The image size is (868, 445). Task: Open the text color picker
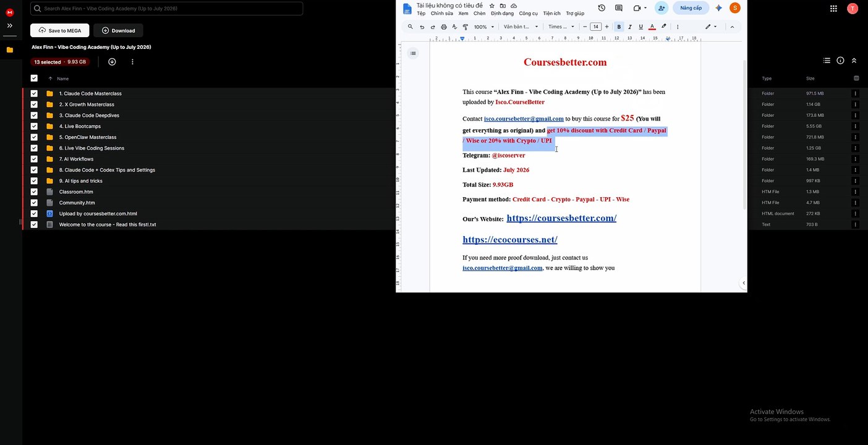tap(652, 27)
